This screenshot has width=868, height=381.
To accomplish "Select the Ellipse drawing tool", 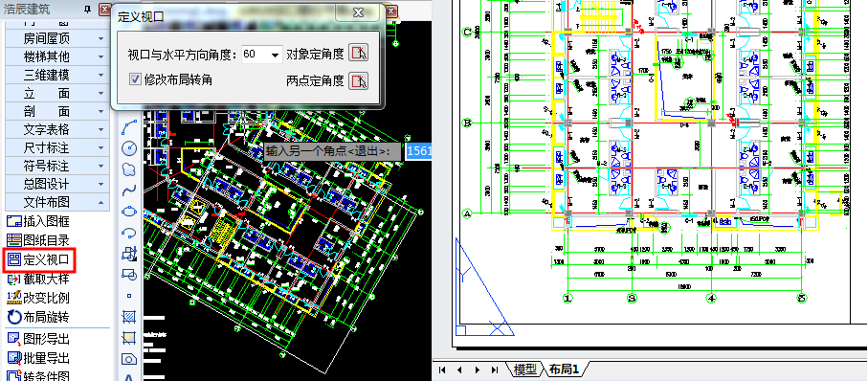I will [x=129, y=212].
